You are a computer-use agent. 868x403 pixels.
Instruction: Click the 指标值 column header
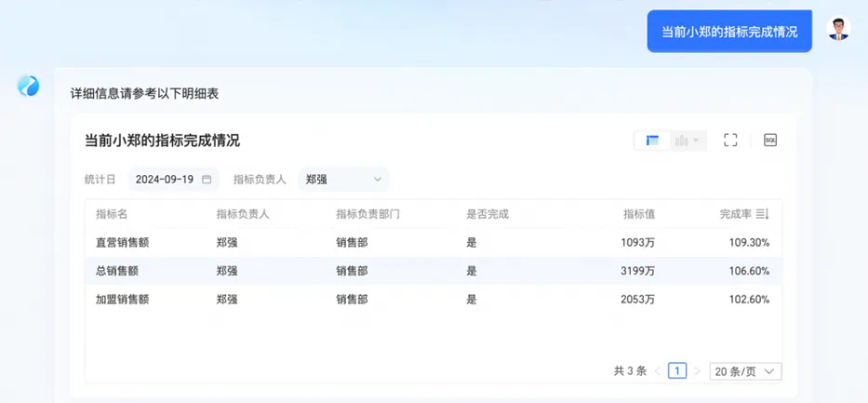tap(638, 214)
